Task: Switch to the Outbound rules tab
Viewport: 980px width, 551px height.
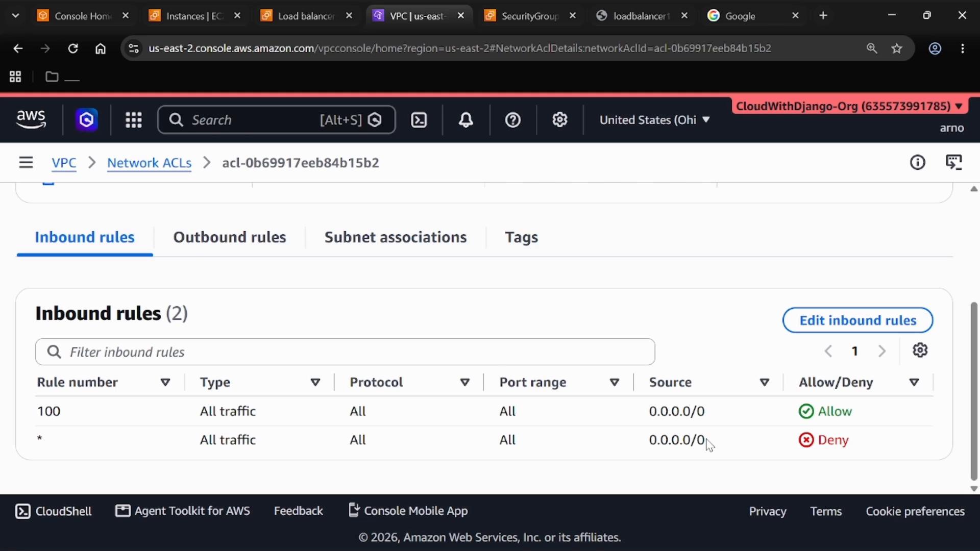Action: pyautogui.click(x=230, y=237)
